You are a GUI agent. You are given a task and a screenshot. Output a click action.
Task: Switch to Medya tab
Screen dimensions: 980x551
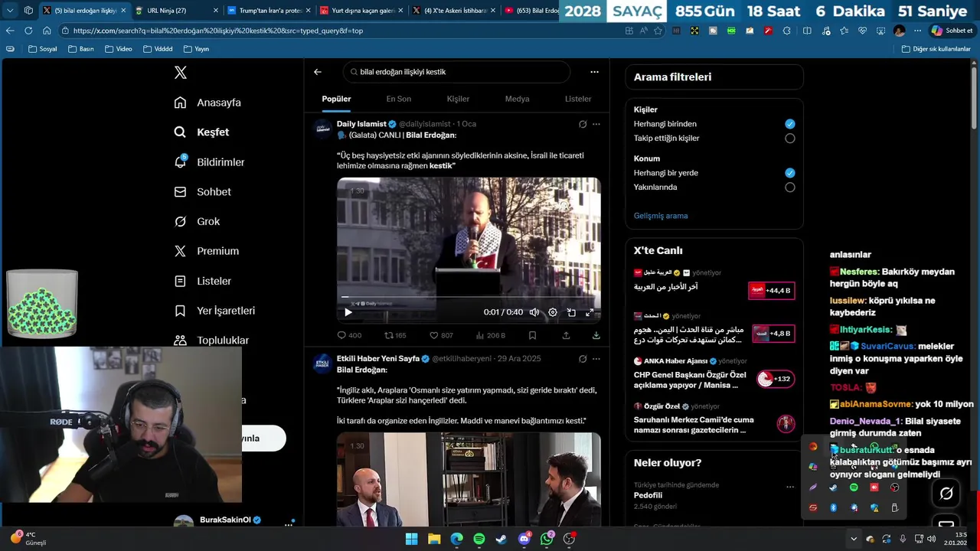click(x=517, y=99)
